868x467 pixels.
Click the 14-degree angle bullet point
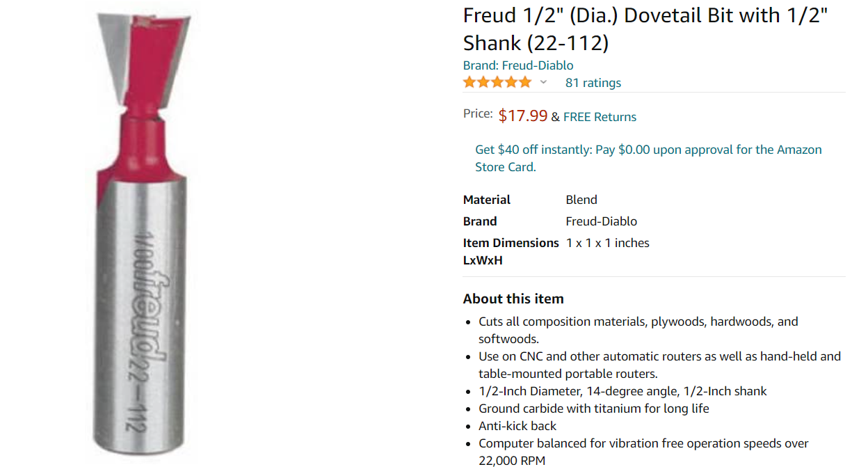[x=622, y=391]
